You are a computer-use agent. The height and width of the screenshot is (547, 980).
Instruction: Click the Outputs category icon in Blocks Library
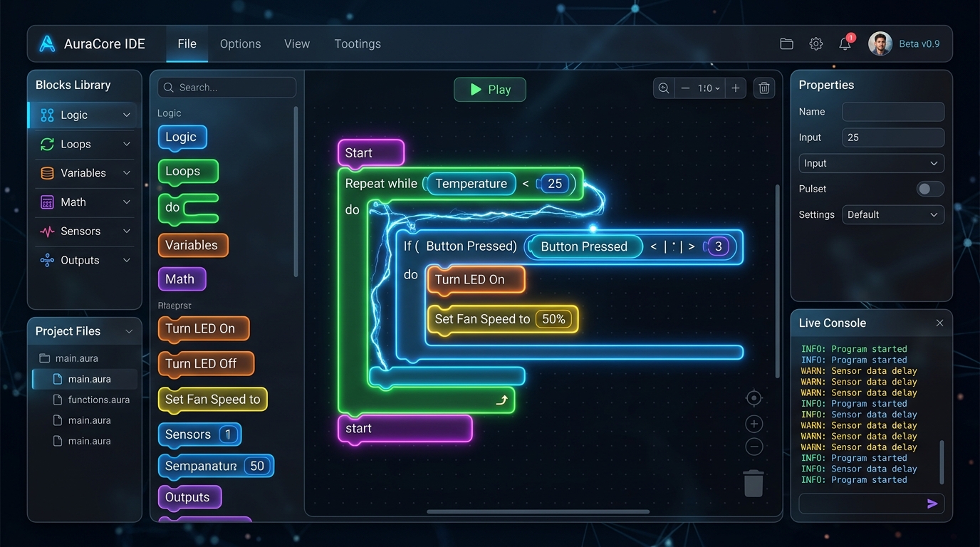[x=47, y=261]
